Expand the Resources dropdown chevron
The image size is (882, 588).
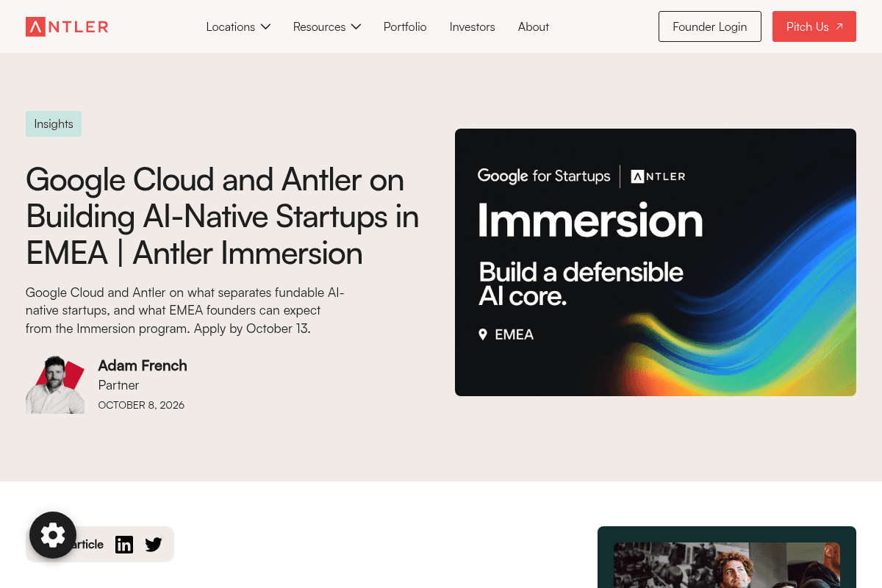(x=356, y=26)
